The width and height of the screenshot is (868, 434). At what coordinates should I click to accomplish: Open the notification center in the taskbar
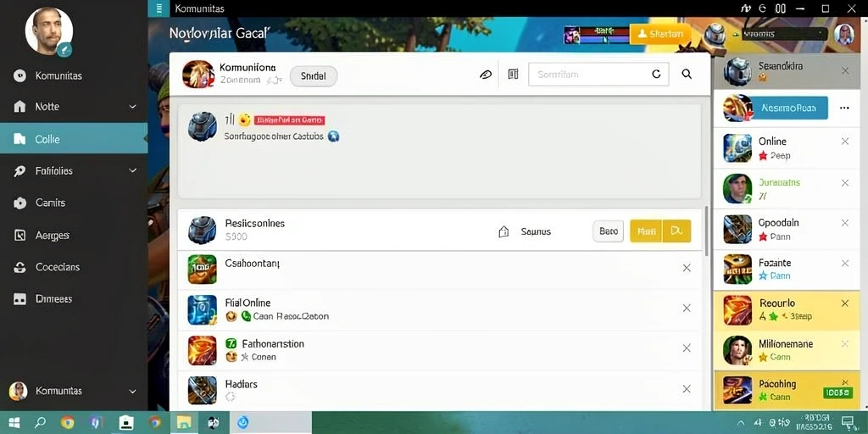[848, 423]
